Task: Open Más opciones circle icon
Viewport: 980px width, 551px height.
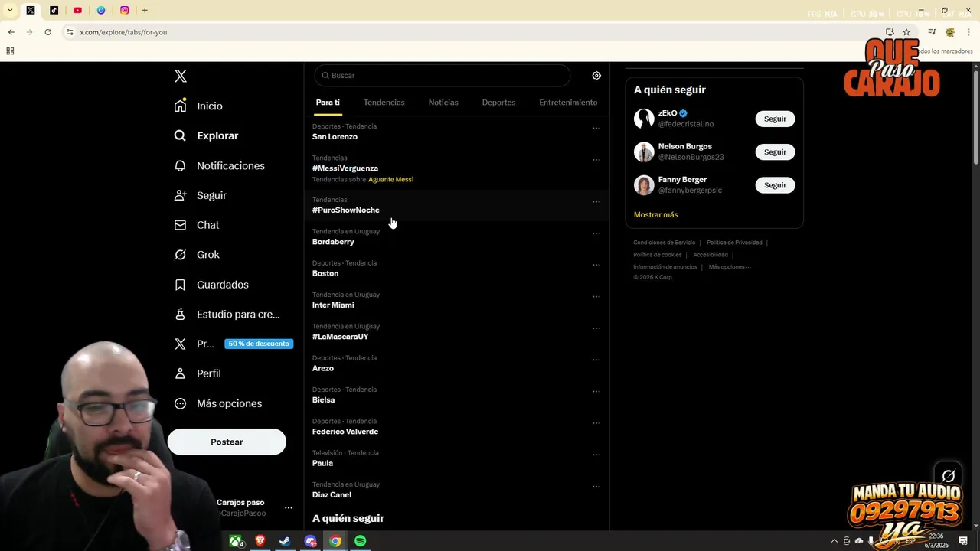Action: pyautogui.click(x=180, y=403)
